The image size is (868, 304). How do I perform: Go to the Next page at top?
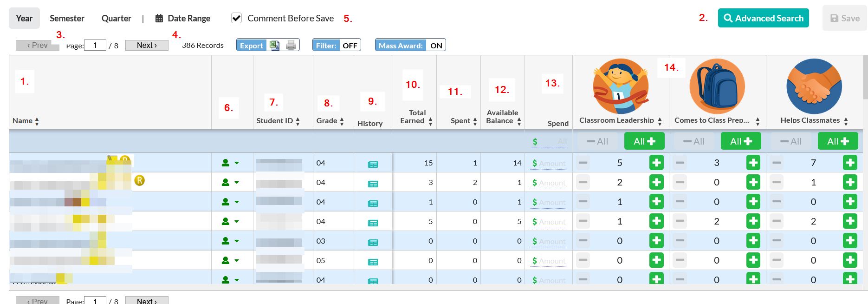(x=147, y=45)
